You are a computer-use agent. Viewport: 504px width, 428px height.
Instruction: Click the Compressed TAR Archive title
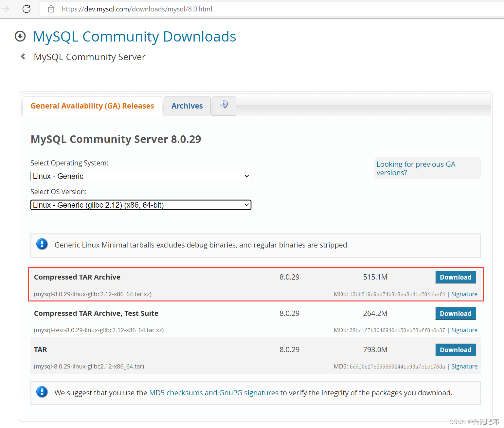77,277
